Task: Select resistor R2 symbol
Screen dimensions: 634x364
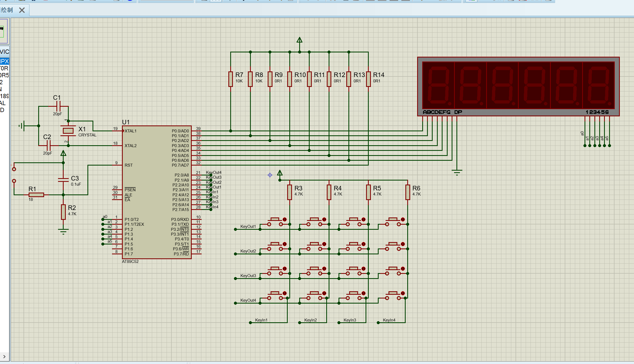Action: pyautogui.click(x=63, y=212)
